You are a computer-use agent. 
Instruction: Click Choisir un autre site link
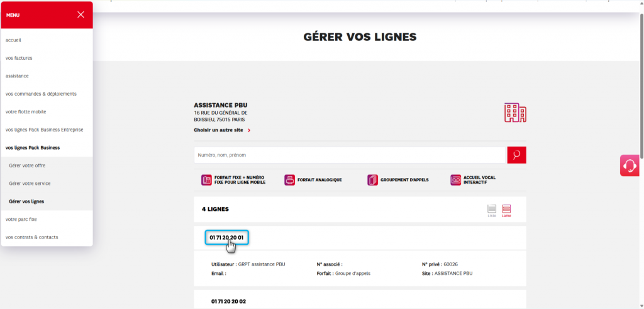coord(222,130)
